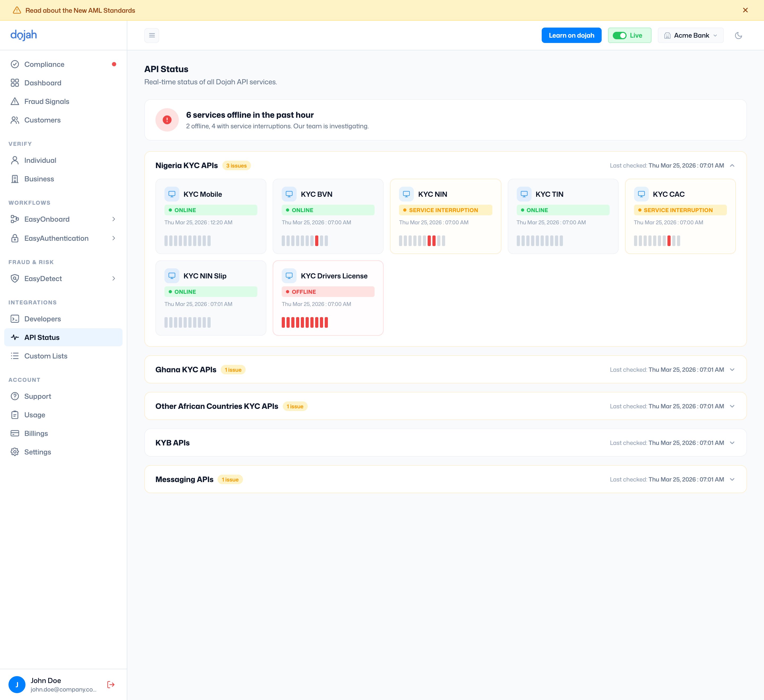Image resolution: width=764 pixels, height=700 pixels.
Task: Open the New AML Standards link
Action: pyautogui.click(x=80, y=10)
